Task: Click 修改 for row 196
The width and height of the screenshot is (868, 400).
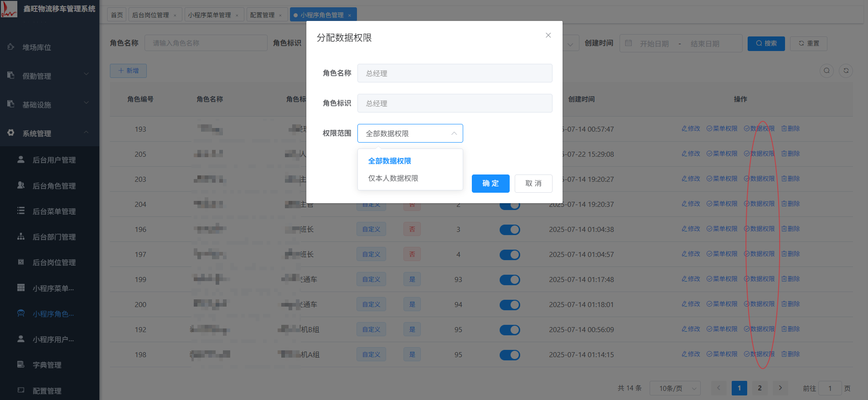Action: (691, 229)
